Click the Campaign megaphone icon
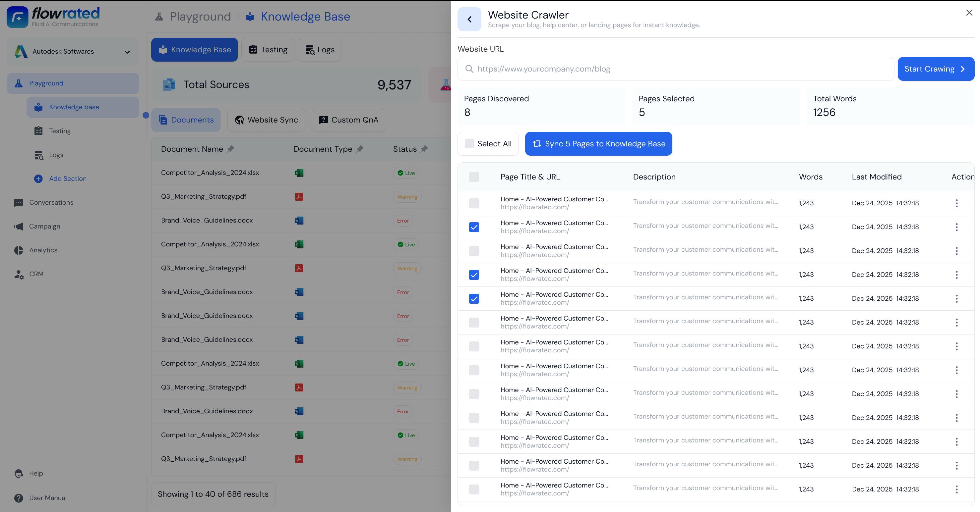 pyautogui.click(x=19, y=226)
